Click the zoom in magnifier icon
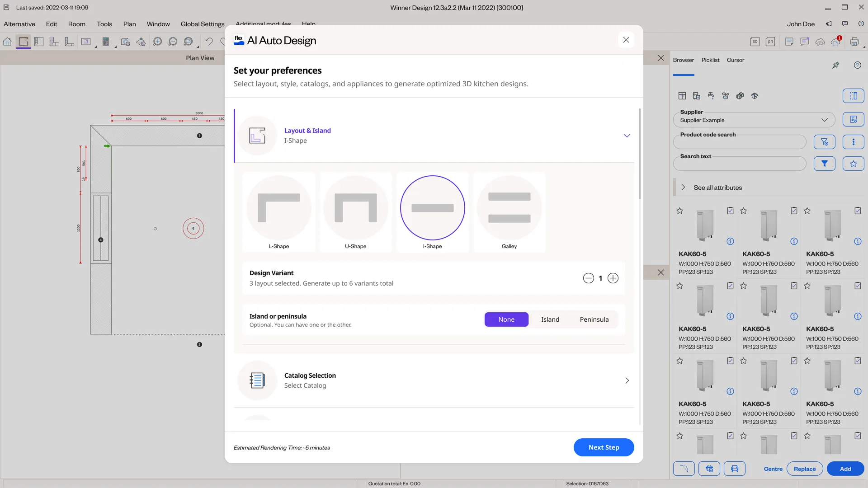The image size is (868, 488). [x=157, y=42]
